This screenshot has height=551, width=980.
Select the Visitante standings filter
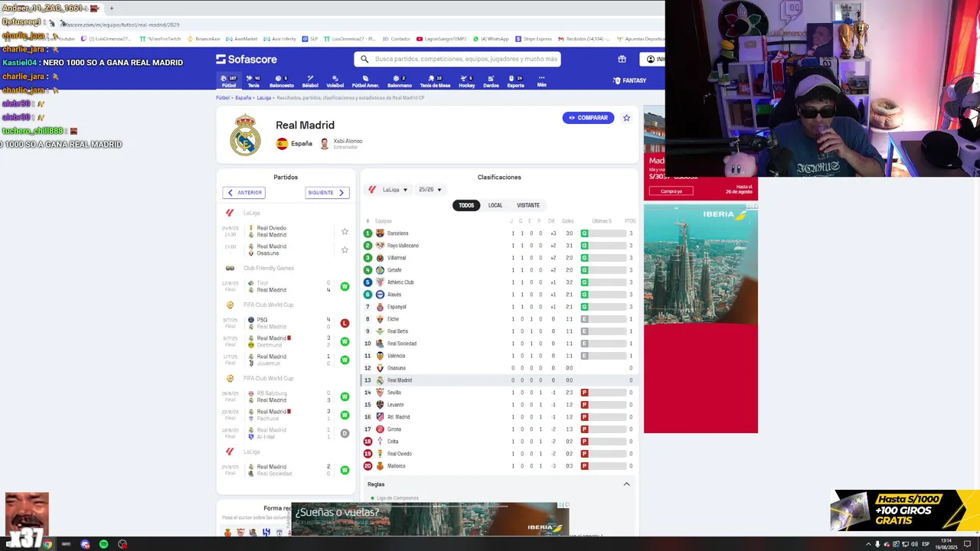click(x=528, y=205)
